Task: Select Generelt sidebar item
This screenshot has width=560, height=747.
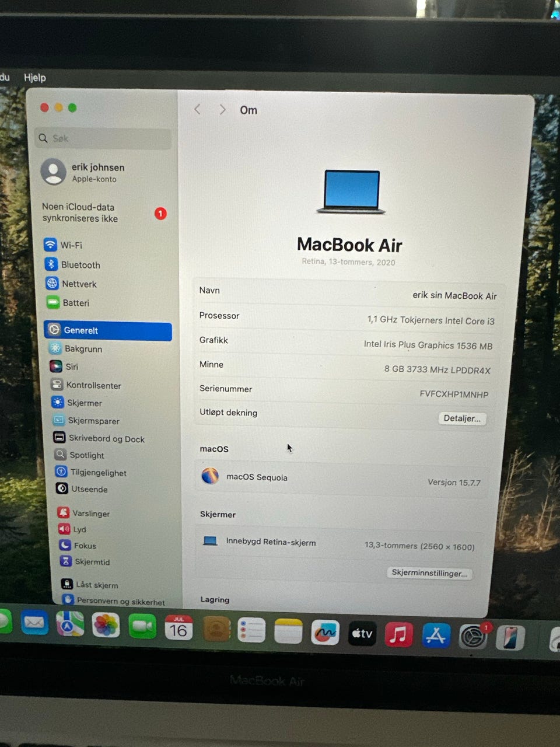Action: [x=108, y=330]
